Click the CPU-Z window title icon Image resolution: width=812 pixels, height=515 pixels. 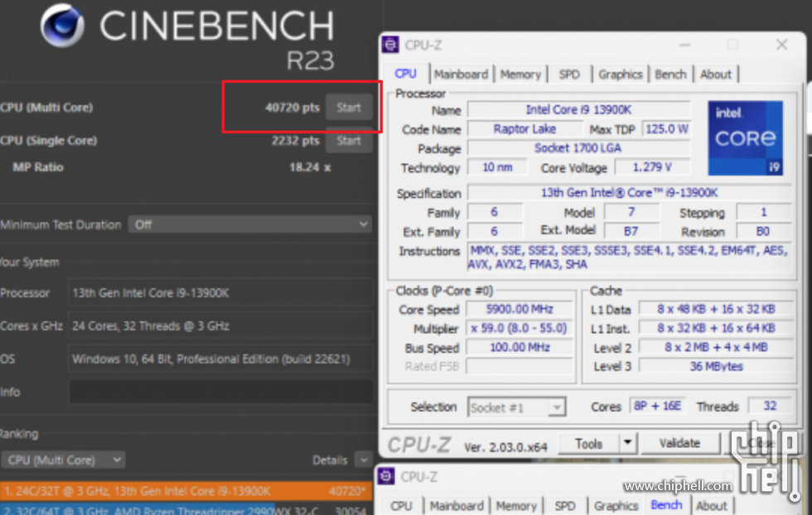click(x=390, y=45)
